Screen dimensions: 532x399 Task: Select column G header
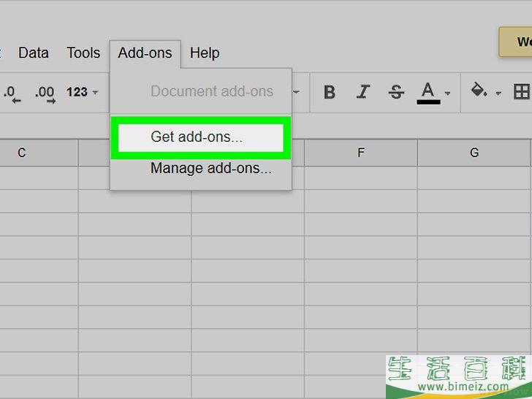click(x=474, y=153)
